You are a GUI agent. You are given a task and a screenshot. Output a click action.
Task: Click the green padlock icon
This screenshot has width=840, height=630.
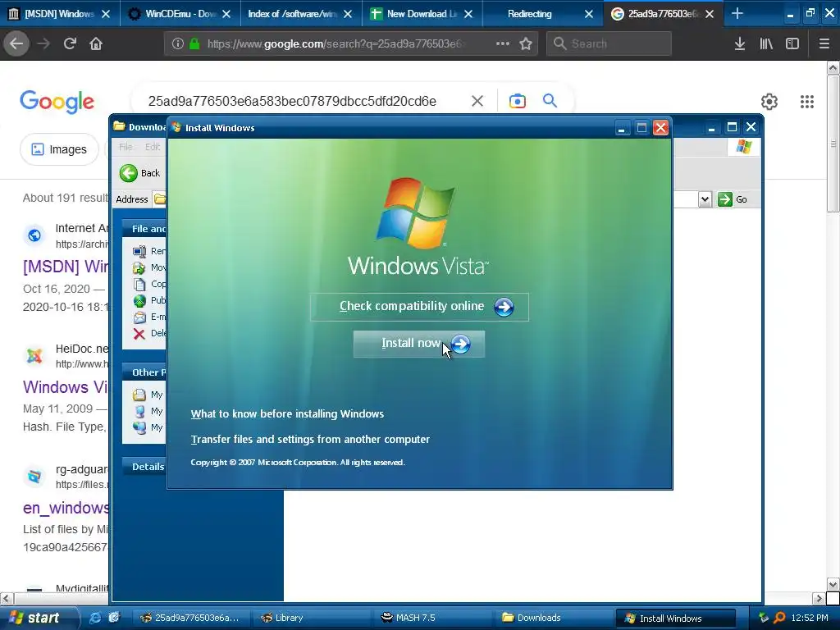[194, 43]
